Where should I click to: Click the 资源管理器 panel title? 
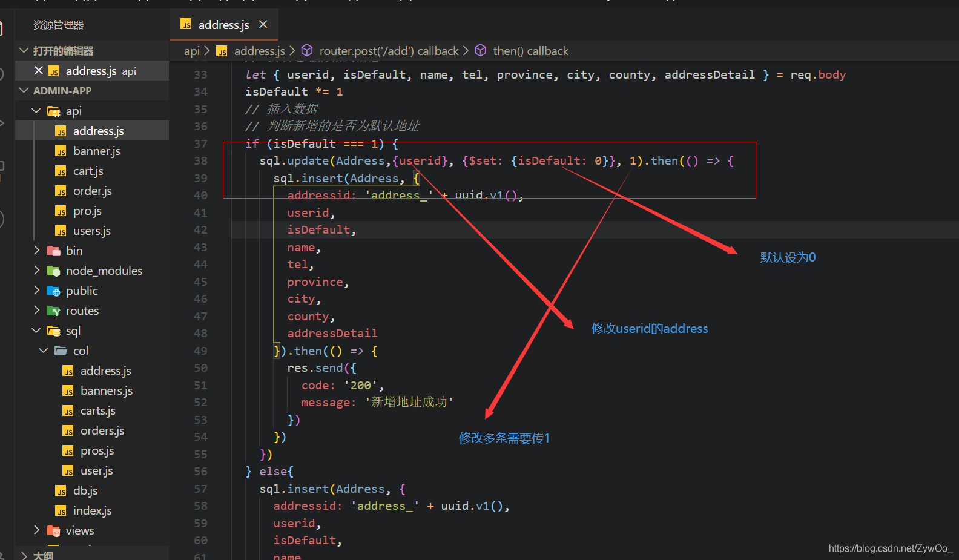(58, 25)
